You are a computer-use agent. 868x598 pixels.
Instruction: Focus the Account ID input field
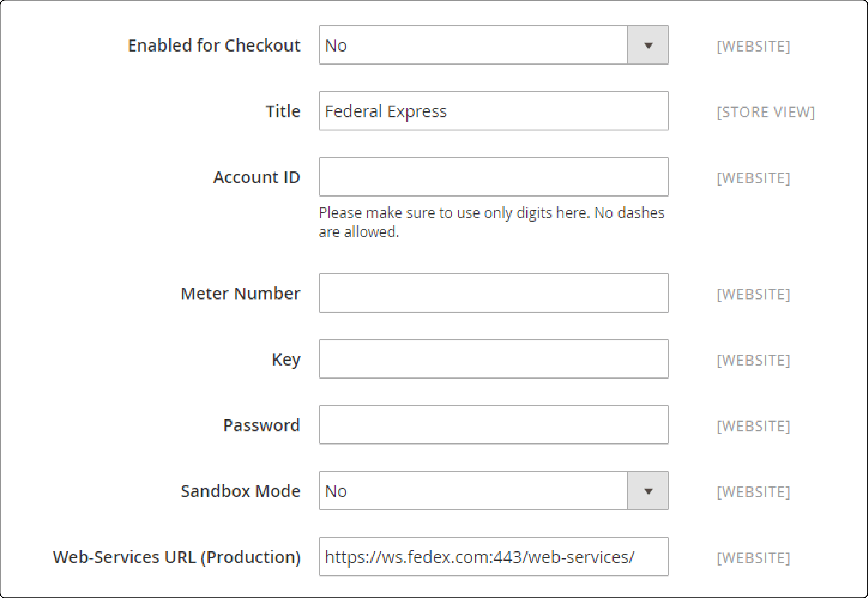pyautogui.click(x=494, y=177)
